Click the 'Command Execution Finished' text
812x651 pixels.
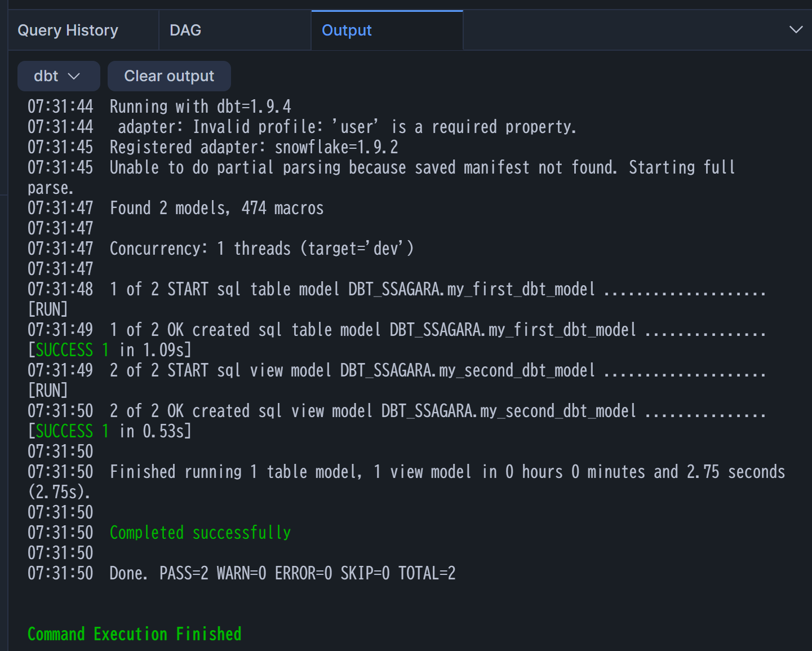135,634
